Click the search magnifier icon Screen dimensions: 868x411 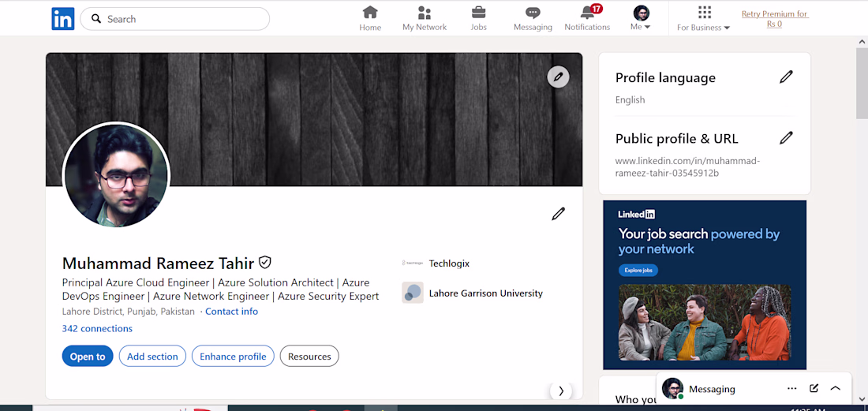(x=96, y=19)
